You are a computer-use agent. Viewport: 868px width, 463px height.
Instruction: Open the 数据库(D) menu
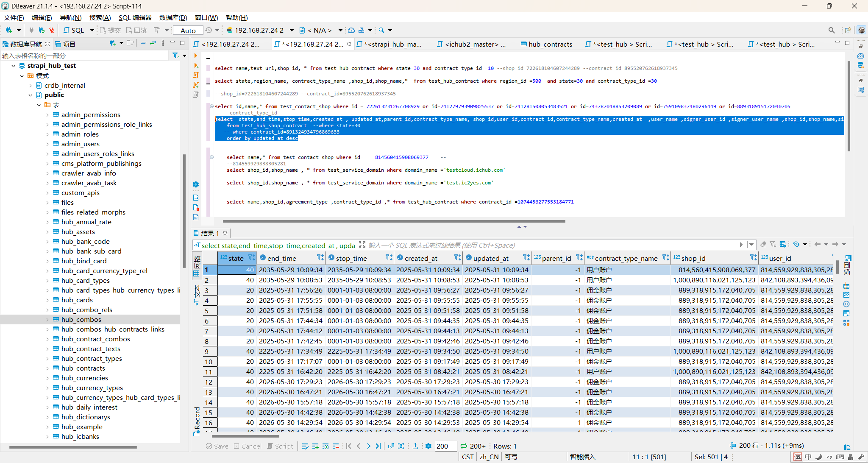point(173,17)
